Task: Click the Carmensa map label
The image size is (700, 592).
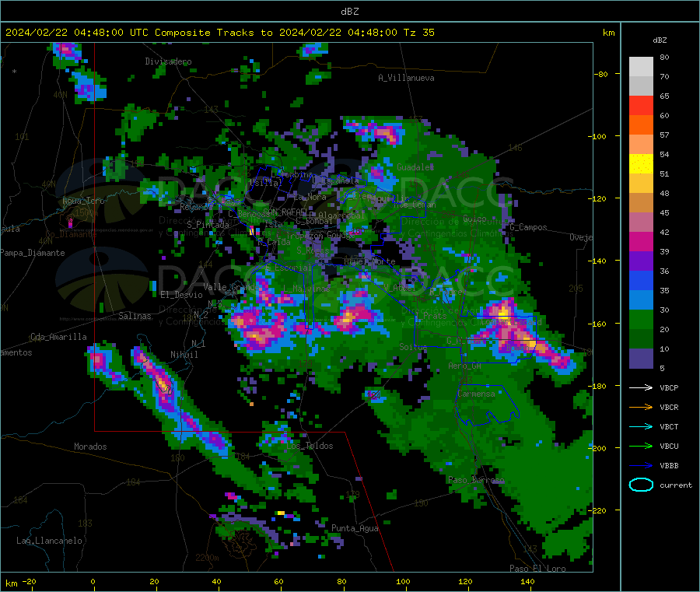Action: tap(476, 394)
